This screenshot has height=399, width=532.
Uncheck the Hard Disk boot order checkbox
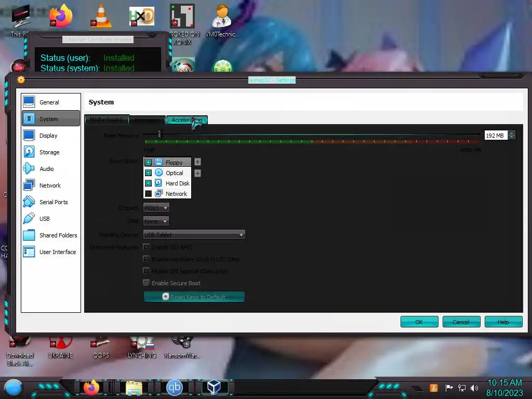click(148, 183)
